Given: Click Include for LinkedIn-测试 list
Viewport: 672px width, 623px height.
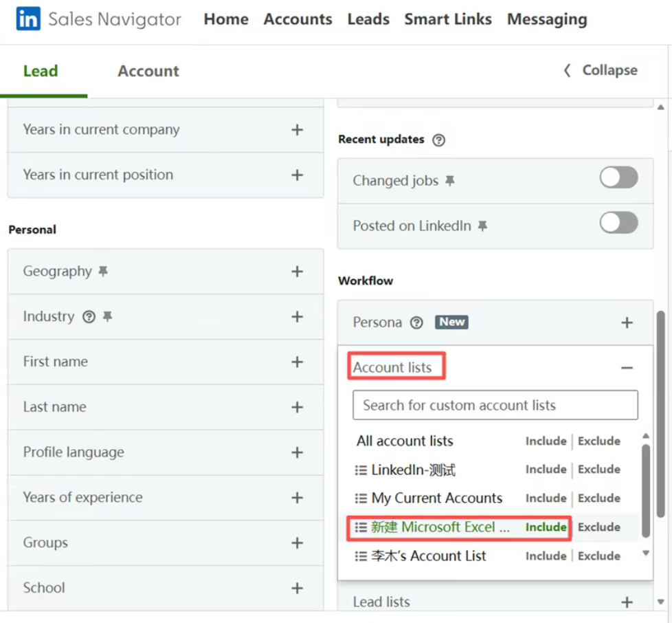Looking at the screenshot, I should [x=546, y=470].
